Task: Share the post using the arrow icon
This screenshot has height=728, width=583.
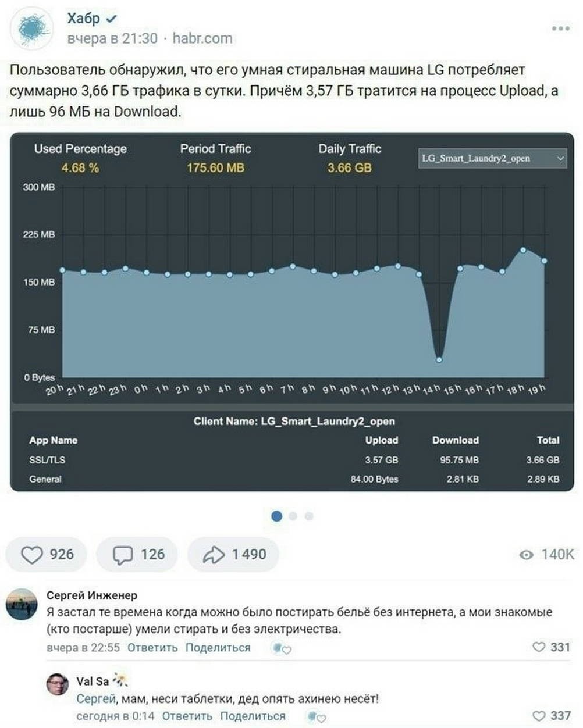Action: coord(214,555)
